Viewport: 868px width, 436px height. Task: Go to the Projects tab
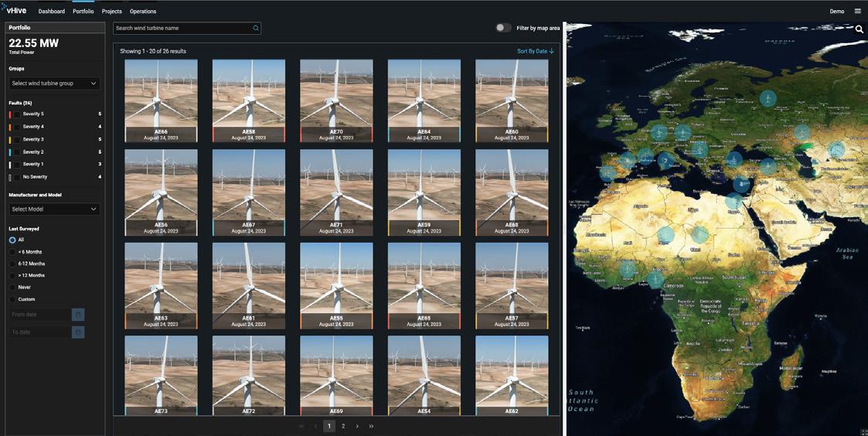coord(112,11)
